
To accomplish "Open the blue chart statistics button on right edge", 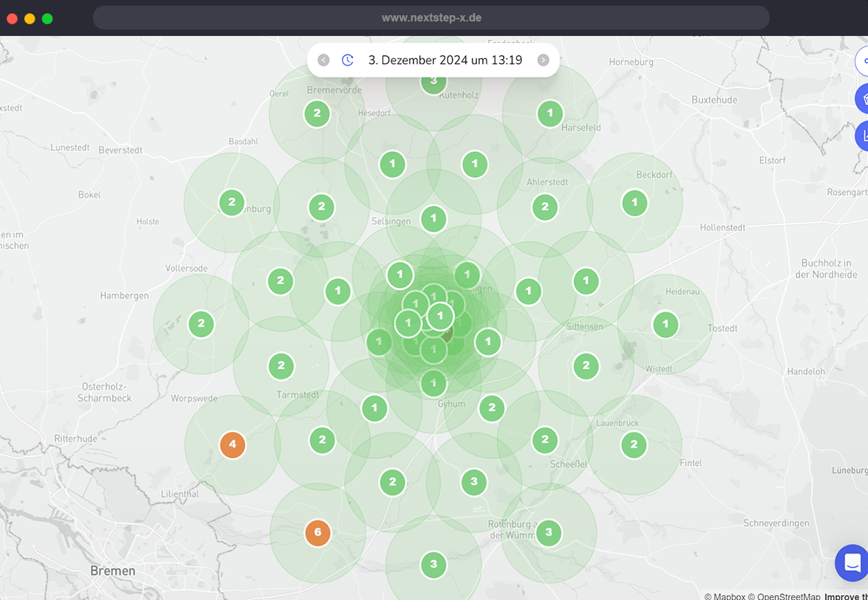I will (x=862, y=135).
